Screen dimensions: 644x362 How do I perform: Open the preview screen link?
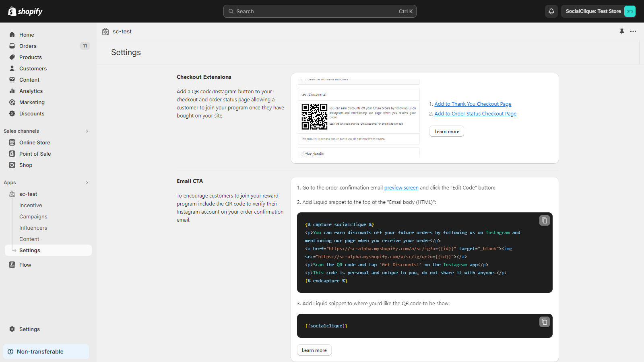click(401, 188)
